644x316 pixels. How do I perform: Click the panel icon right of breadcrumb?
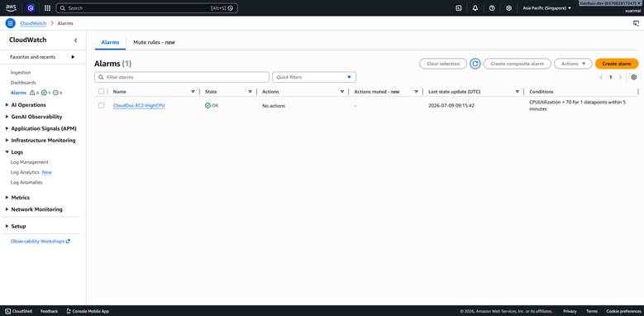tap(637, 23)
